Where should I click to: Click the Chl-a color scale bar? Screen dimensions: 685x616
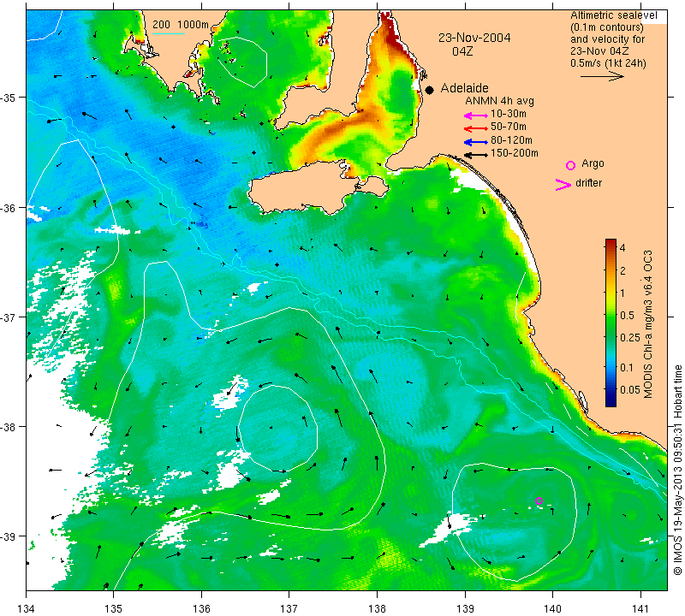point(611,323)
